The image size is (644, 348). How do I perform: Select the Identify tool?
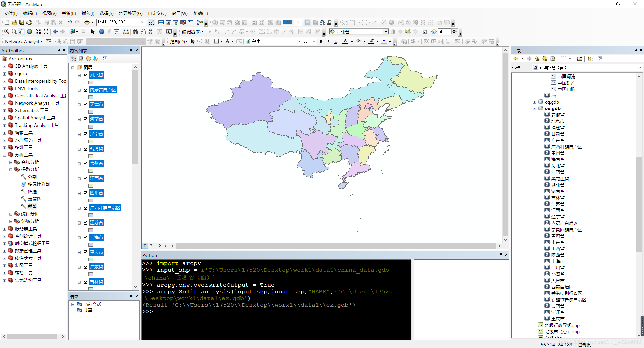pyautogui.click(x=102, y=32)
